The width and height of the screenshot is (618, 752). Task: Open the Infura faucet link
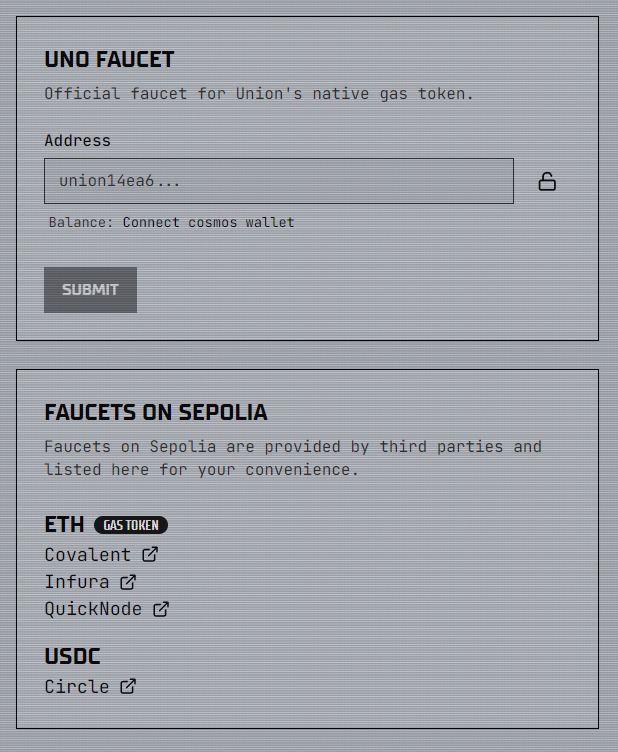pos(77,581)
